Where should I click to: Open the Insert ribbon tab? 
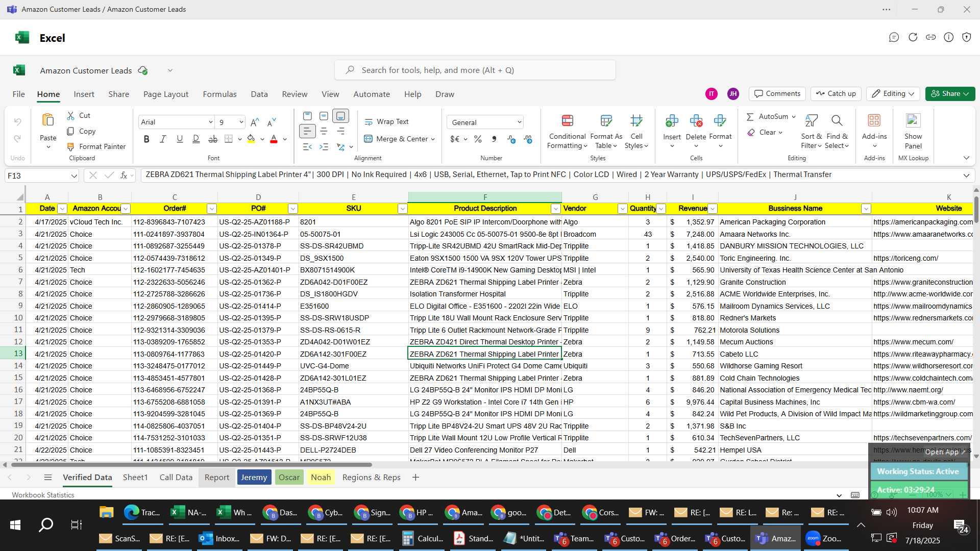[x=84, y=94]
